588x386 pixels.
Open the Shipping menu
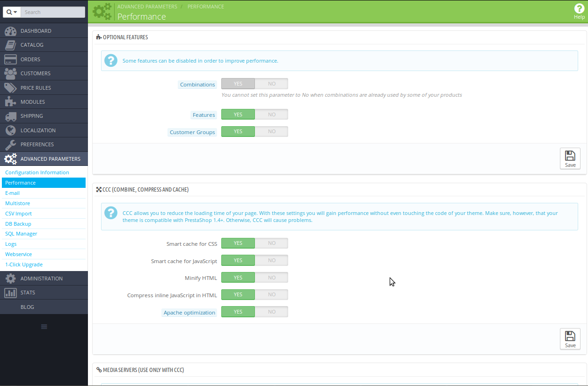(44, 116)
